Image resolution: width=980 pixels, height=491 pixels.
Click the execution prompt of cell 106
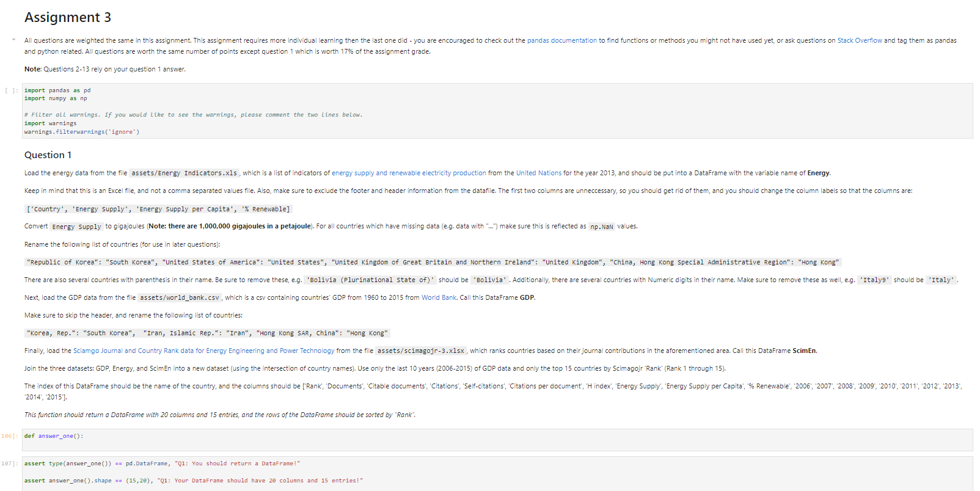click(9, 436)
